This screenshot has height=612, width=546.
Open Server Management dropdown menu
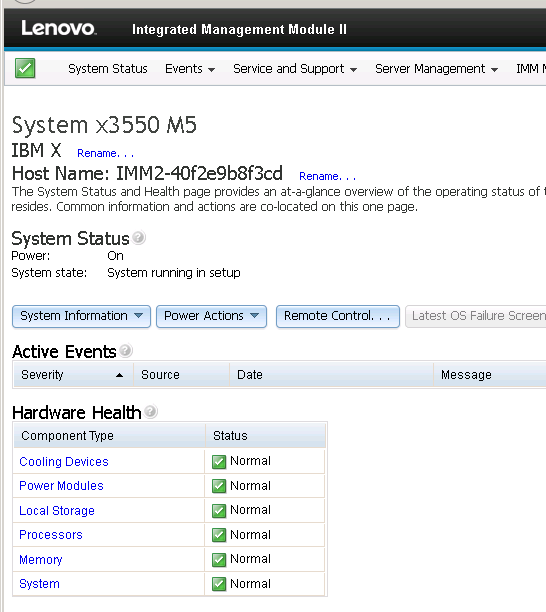coord(436,69)
